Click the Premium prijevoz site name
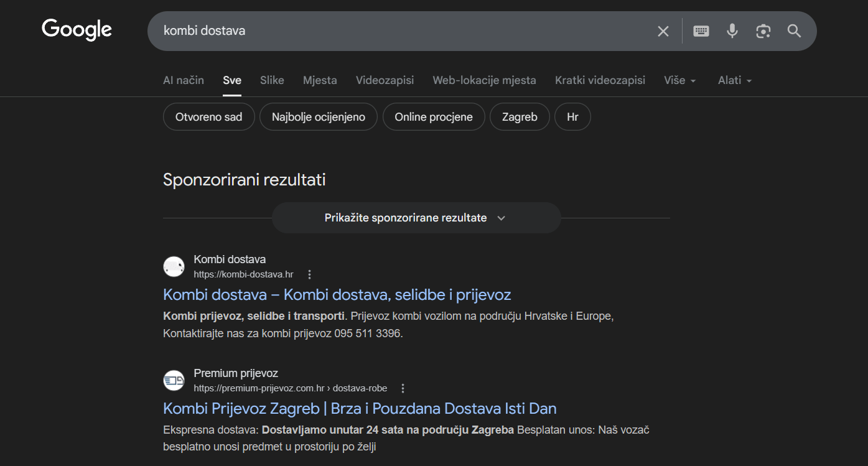The width and height of the screenshot is (868, 466). pyautogui.click(x=236, y=373)
